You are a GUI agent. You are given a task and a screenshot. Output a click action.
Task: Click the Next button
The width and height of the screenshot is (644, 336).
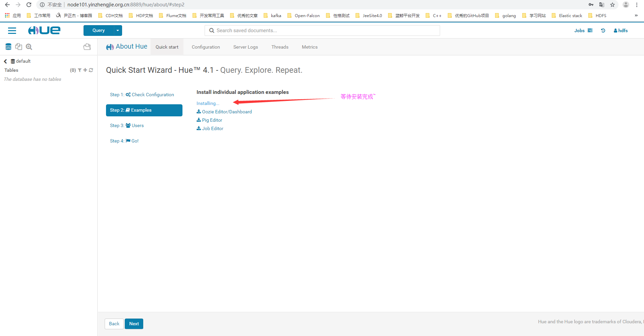[x=134, y=324]
